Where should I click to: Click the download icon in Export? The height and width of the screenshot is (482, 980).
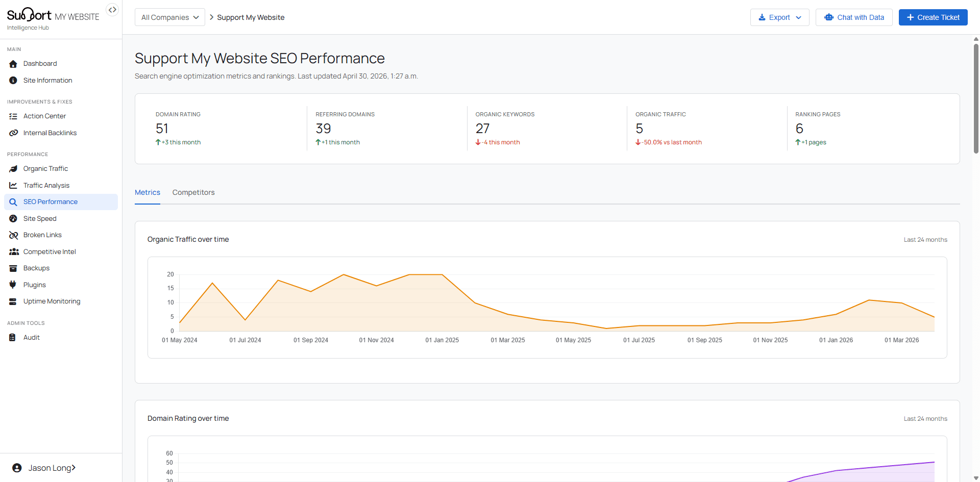point(762,17)
